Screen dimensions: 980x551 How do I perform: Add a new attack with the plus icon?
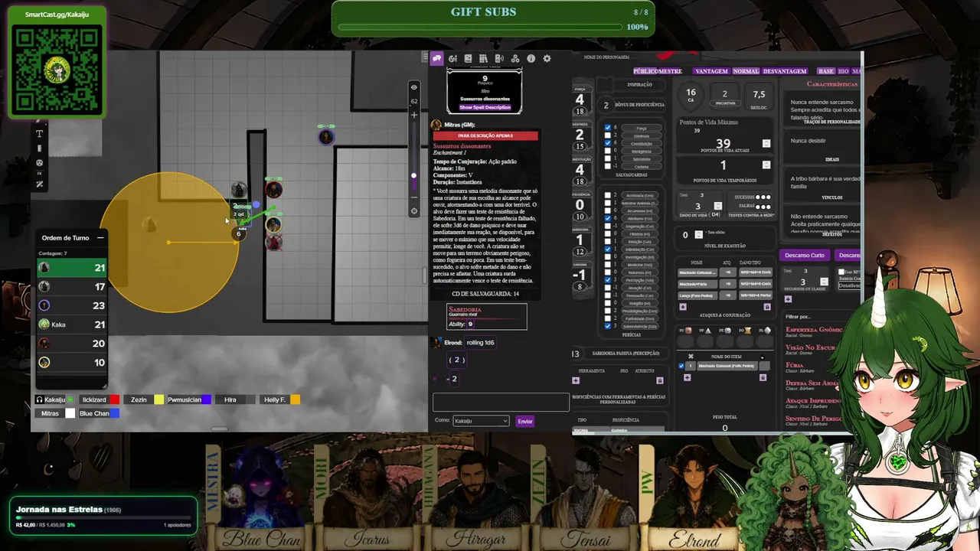coord(683,307)
